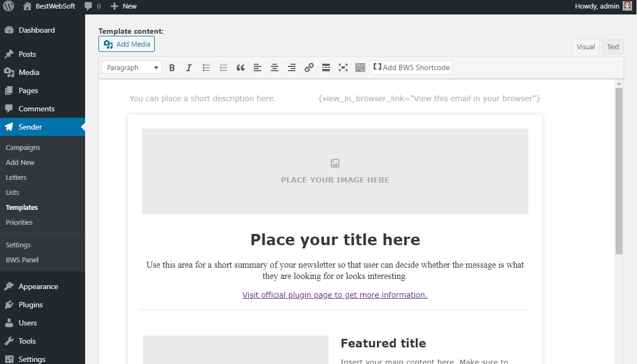The image size is (637, 364).
Task: Insert the Read More tag
Action: pos(326,67)
